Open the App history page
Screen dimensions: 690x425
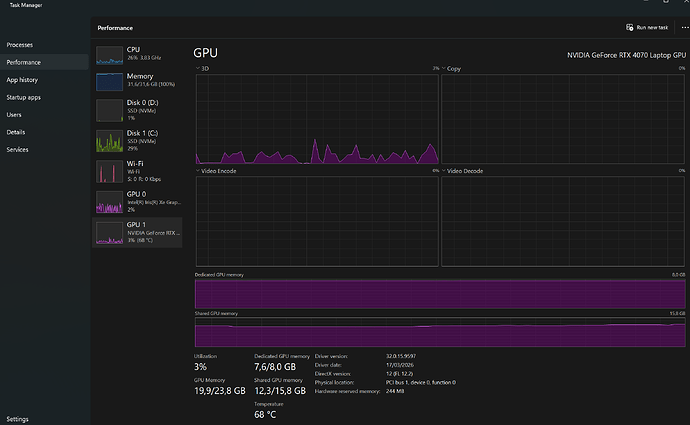tap(22, 79)
